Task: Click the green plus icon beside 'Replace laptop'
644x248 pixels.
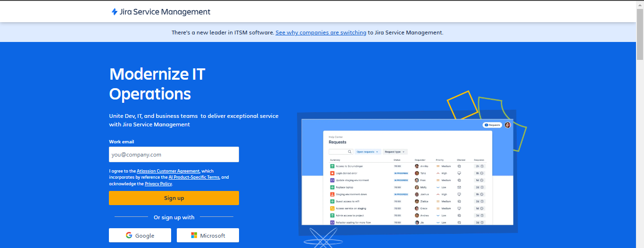Action: pos(332,187)
